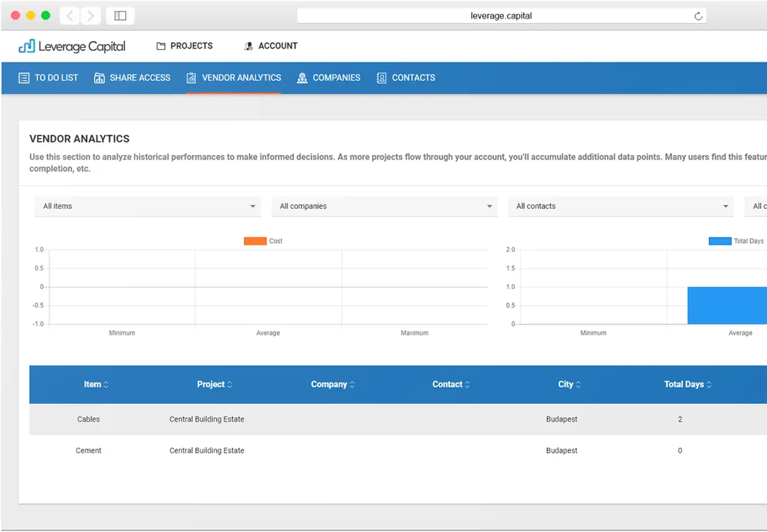This screenshot has height=532, width=767.
Task: Click the Item column header
Action: click(x=96, y=385)
